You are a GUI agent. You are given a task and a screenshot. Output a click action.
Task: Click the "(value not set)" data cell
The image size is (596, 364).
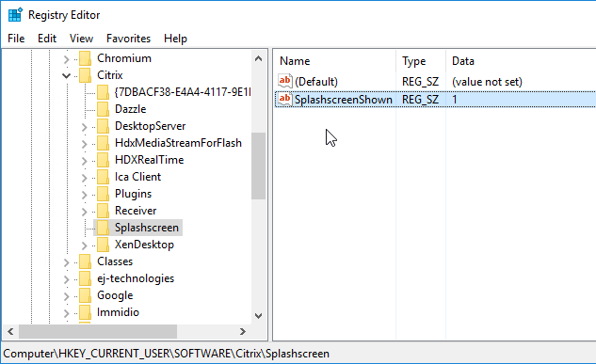point(487,82)
